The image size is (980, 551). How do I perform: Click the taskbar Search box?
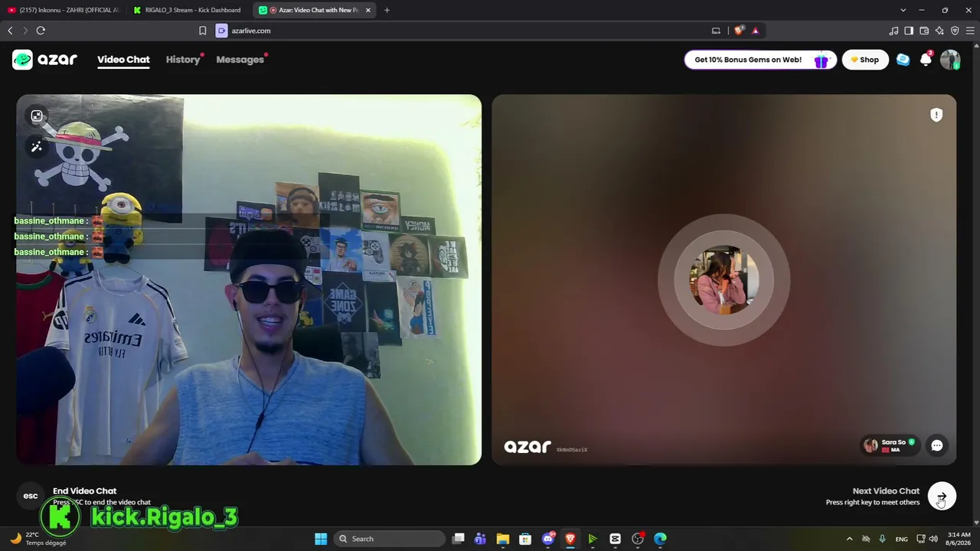pyautogui.click(x=390, y=539)
